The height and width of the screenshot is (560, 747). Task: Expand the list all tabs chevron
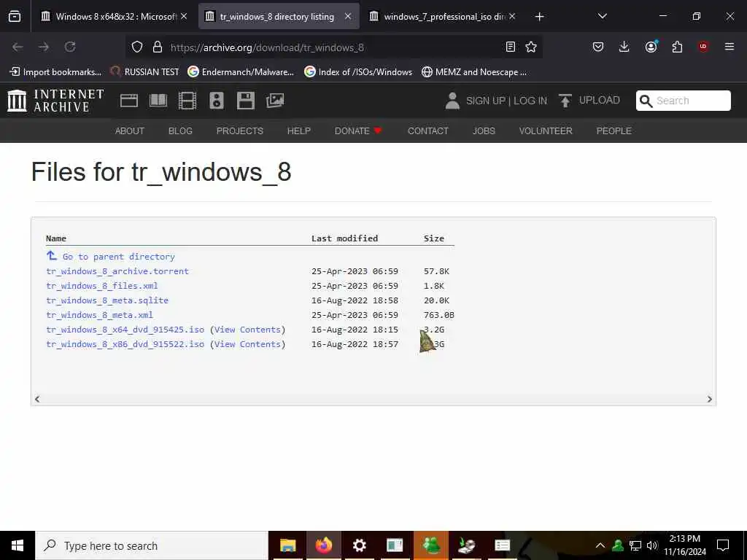pyautogui.click(x=602, y=16)
